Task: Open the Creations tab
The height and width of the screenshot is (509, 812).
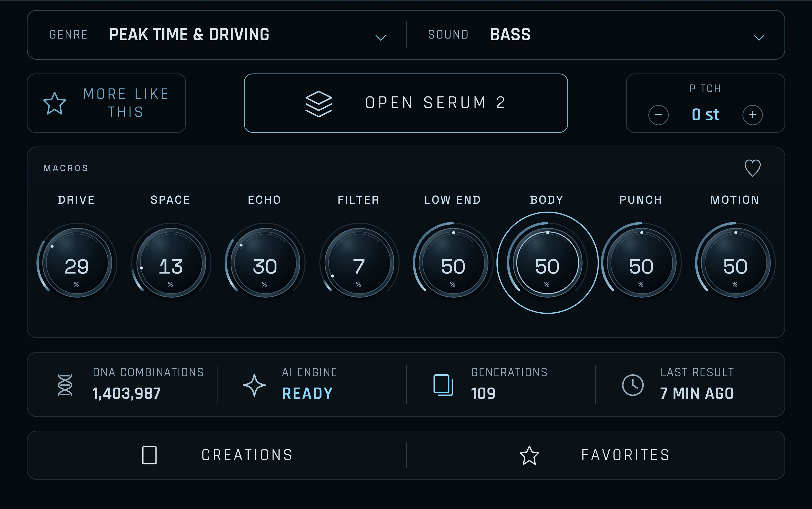Action: pos(217,455)
